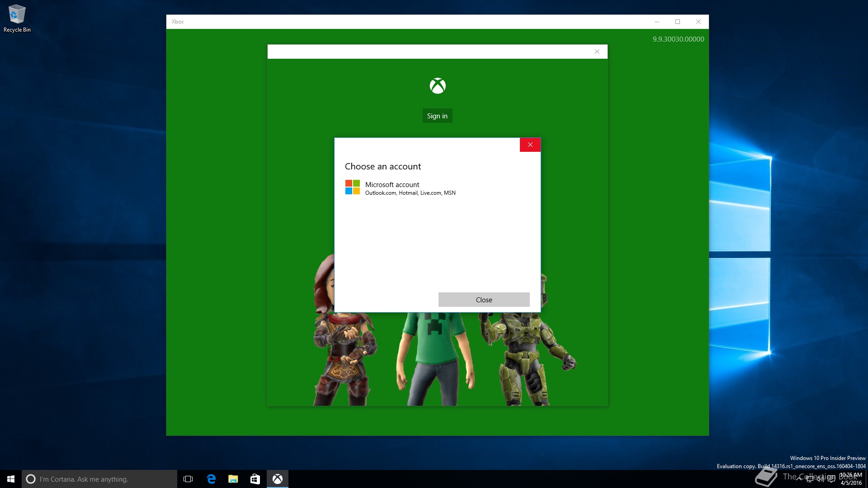The height and width of the screenshot is (488, 868).
Task: Click the Minecraft creeper shirt avatar
Action: [x=435, y=359]
